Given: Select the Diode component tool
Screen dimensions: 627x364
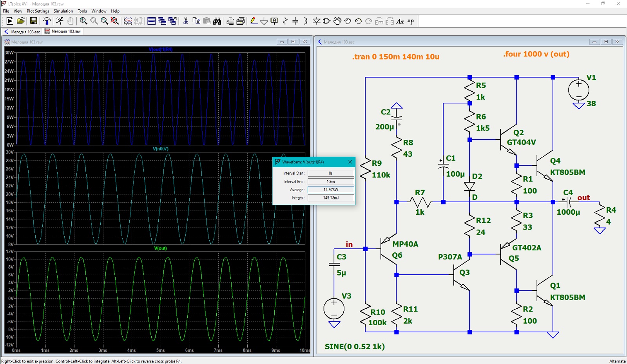Looking at the screenshot, I should point(316,21).
